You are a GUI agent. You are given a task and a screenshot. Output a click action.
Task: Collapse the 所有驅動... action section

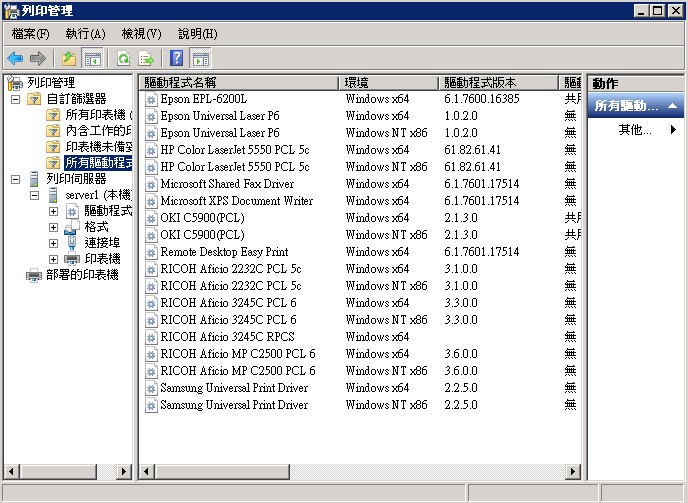[x=672, y=106]
